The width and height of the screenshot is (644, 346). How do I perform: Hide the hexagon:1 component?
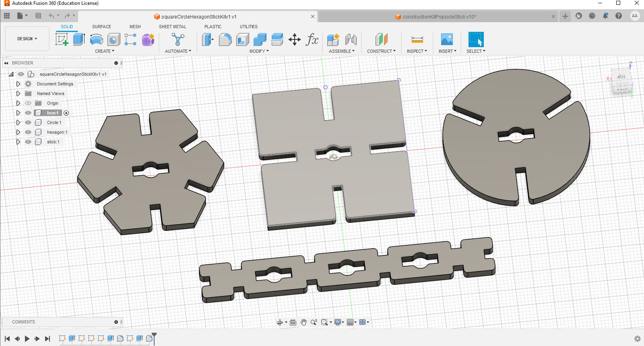[28, 132]
